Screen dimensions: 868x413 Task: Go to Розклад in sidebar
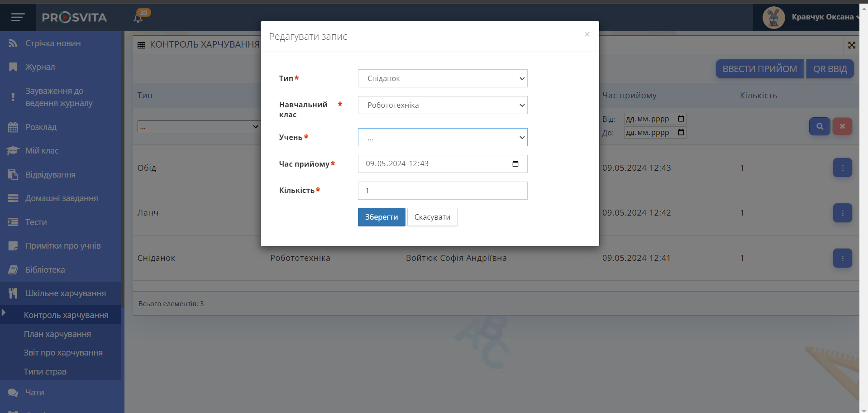coord(41,127)
